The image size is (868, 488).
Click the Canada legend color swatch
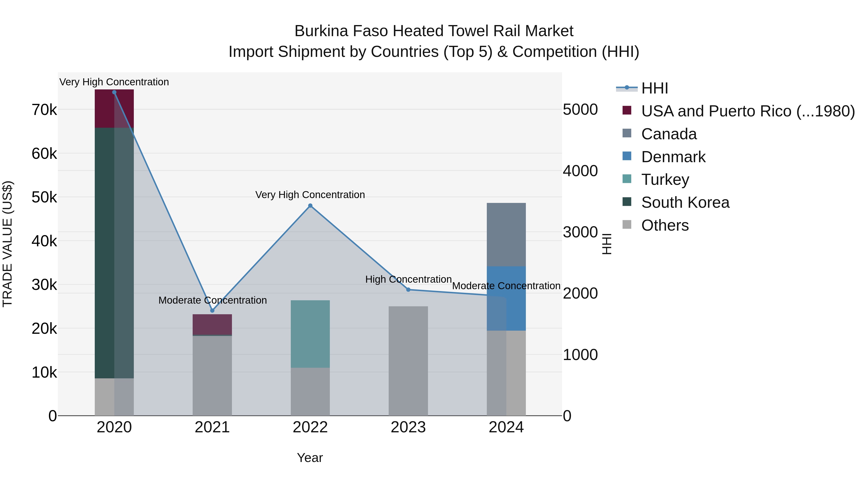coord(627,133)
